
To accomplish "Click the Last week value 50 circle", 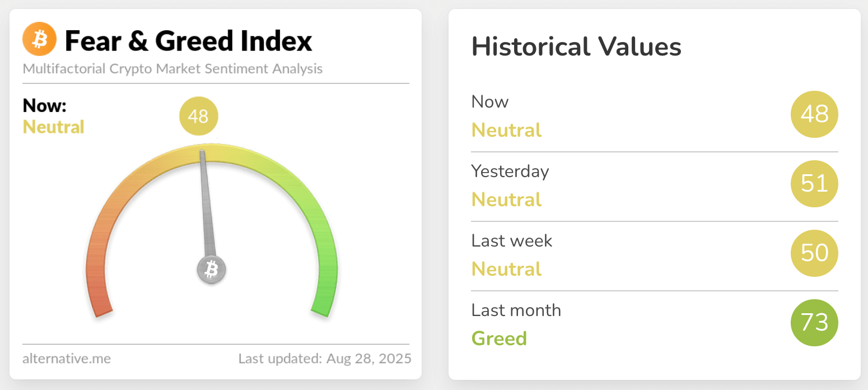I will coord(814,253).
